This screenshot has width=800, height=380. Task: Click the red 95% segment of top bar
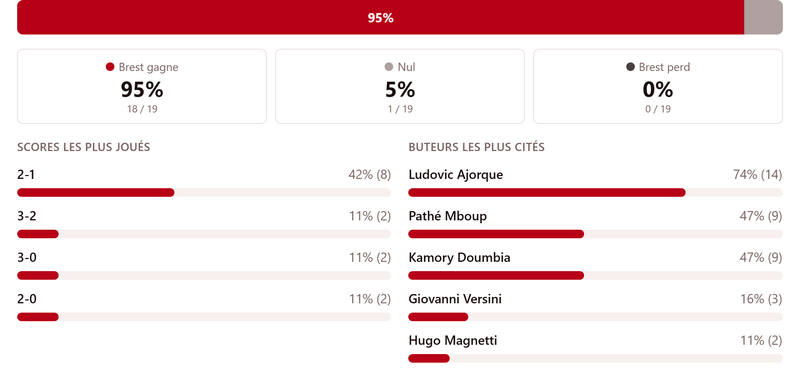[381, 18]
